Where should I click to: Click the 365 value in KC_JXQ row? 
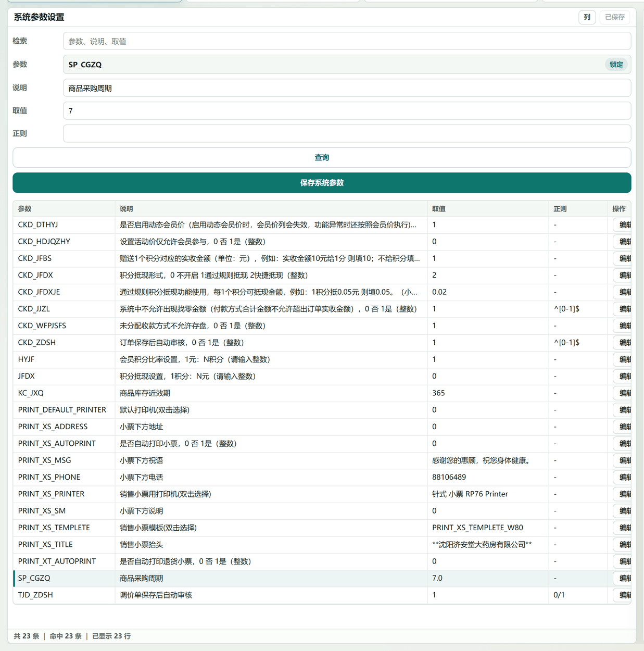click(x=438, y=393)
